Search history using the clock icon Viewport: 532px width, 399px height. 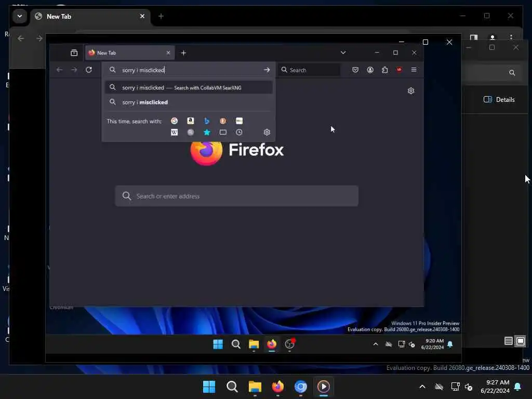239,132
